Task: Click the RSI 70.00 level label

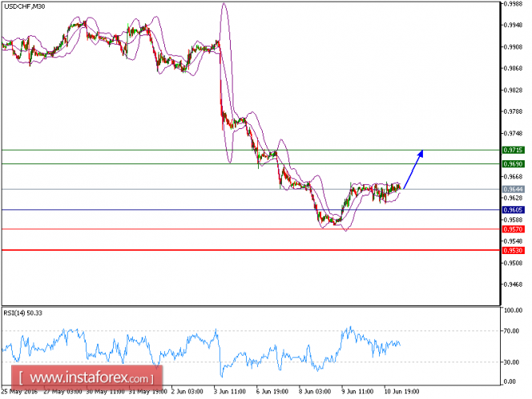Action: (512, 331)
